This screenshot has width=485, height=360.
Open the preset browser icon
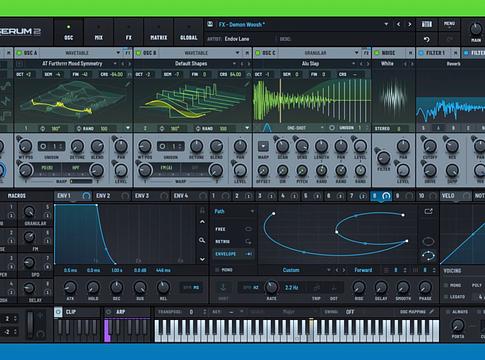click(x=427, y=24)
